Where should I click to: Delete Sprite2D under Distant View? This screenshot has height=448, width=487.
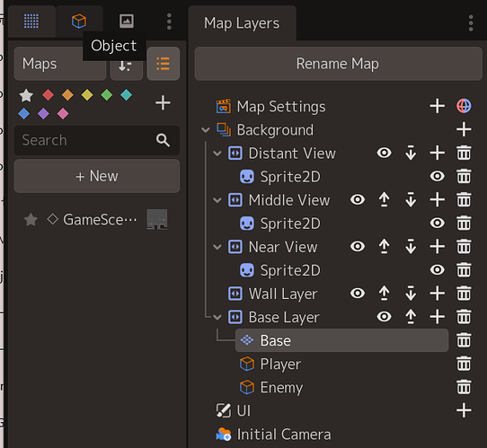click(x=464, y=176)
